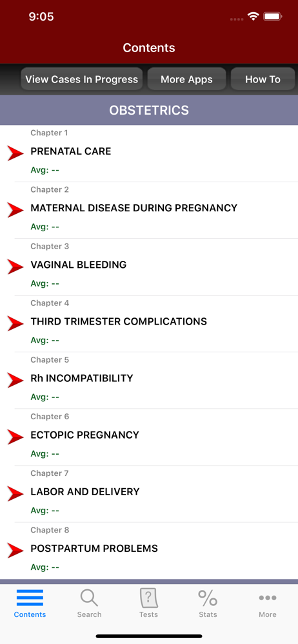Open the Stats percent icon
Screen dimensions: 298x644
pyautogui.click(x=208, y=598)
